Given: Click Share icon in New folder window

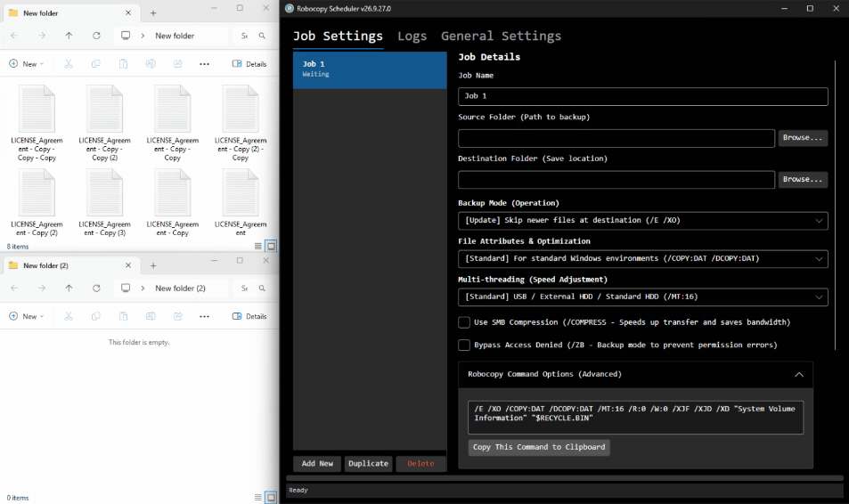Looking at the screenshot, I should coord(177,64).
